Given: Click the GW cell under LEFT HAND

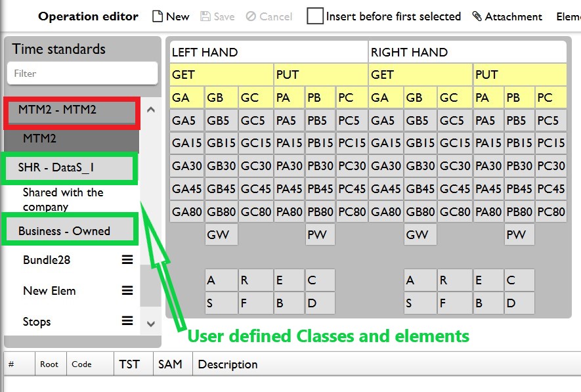Looking at the screenshot, I should 221,234.
